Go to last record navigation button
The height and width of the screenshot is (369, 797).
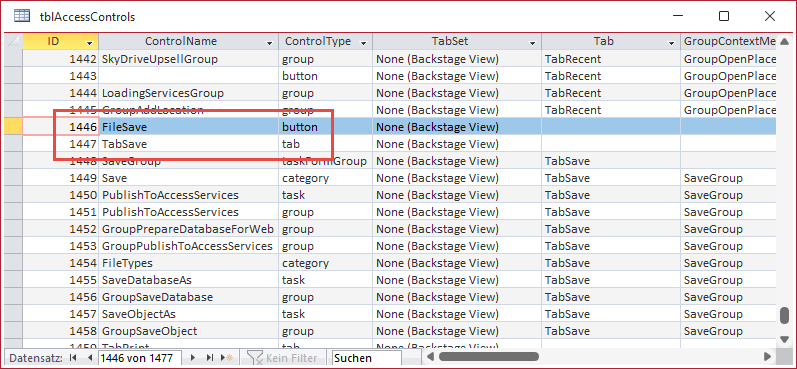coord(209,358)
